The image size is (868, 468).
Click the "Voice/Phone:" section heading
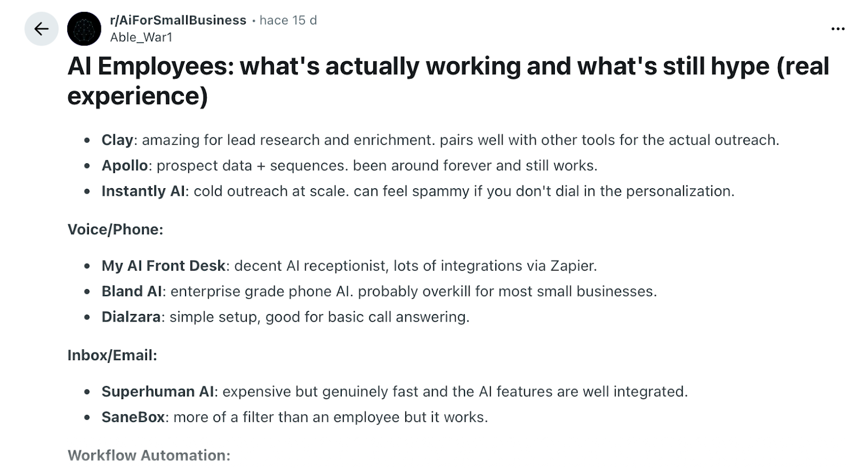click(115, 229)
